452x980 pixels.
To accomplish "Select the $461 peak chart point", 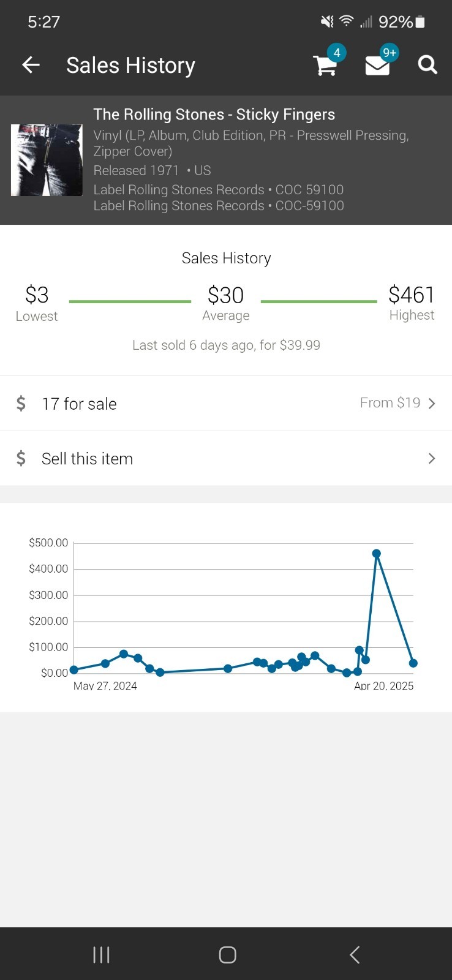I will pos(377,554).
